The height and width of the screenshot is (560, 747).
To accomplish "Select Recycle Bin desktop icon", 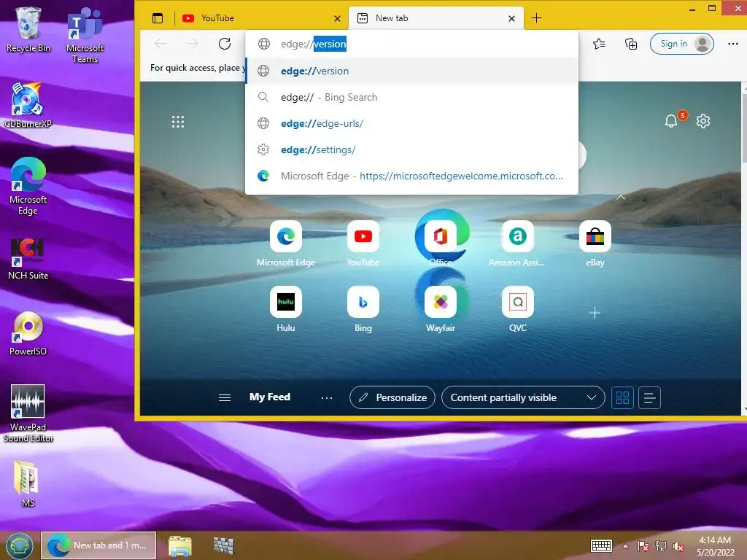I will pyautogui.click(x=28, y=29).
